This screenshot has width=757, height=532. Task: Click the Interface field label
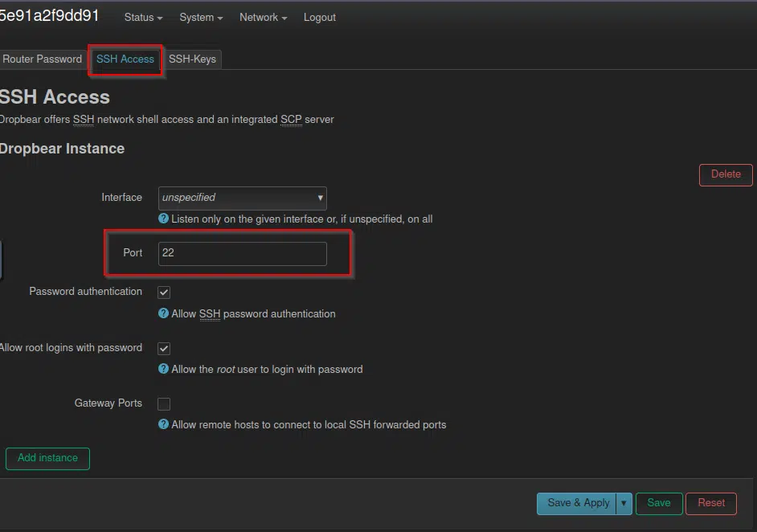(121, 198)
